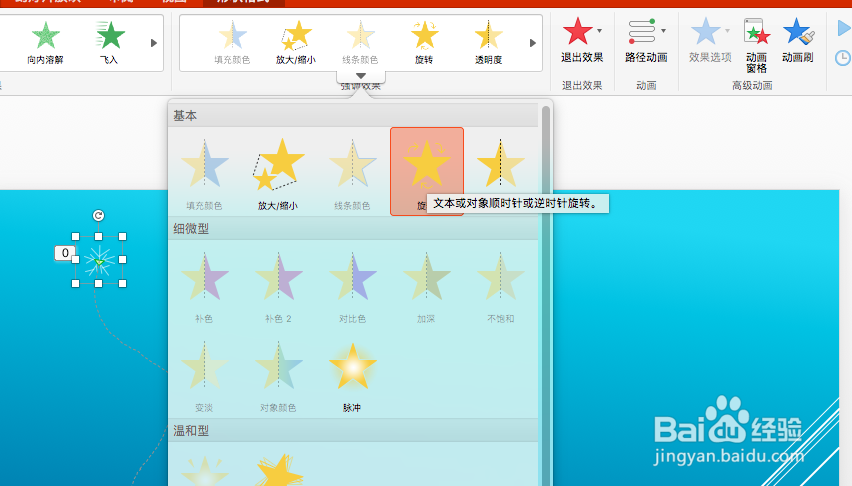Select 放大/缩小 effect in the dropdown panel
Viewport: 852px width, 486px height.
click(278, 173)
